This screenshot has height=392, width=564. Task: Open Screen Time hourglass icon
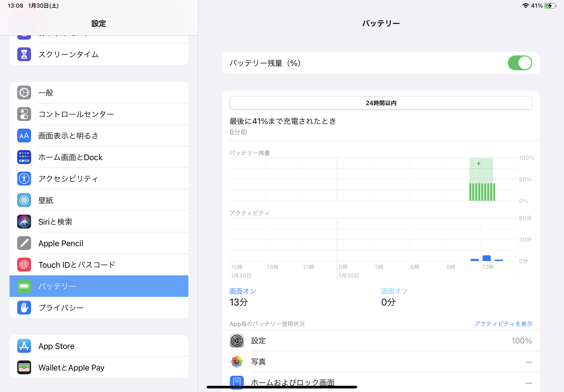click(24, 54)
